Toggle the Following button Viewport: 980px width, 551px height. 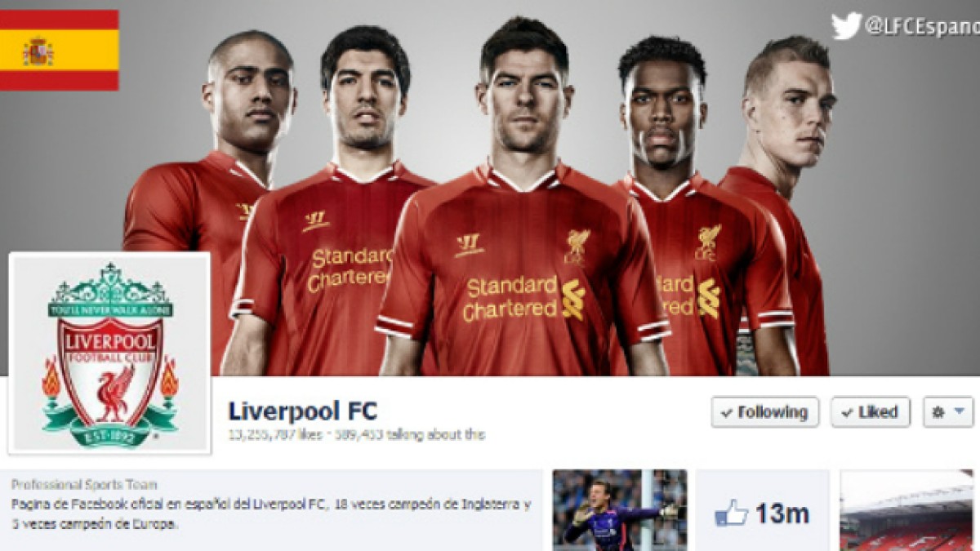(x=764, y=412)
